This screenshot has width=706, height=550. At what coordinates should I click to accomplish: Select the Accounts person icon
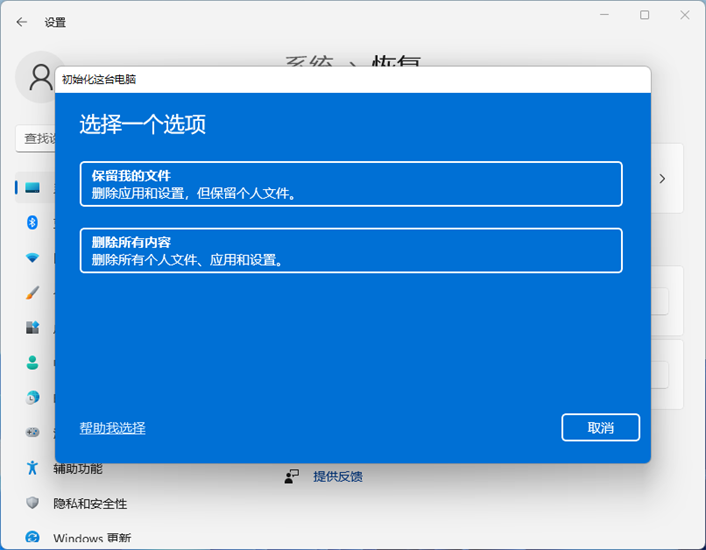(x=32, y=362)
